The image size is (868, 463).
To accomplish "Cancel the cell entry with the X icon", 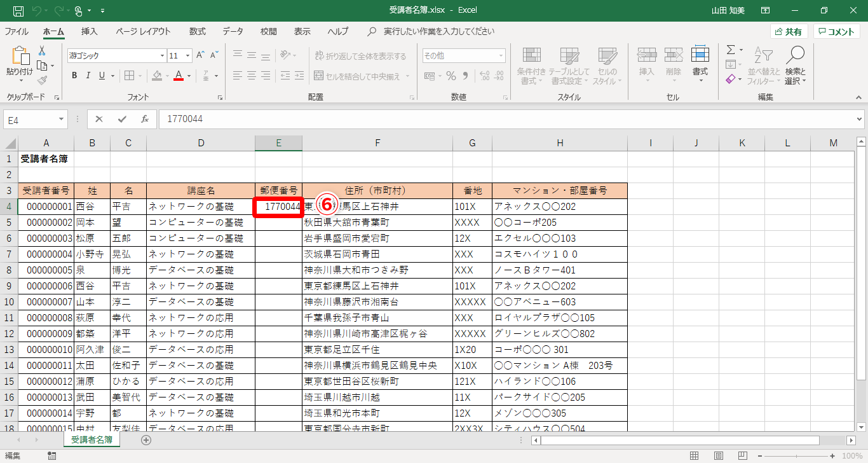I will pyautogui.click(x=99, y=119).
